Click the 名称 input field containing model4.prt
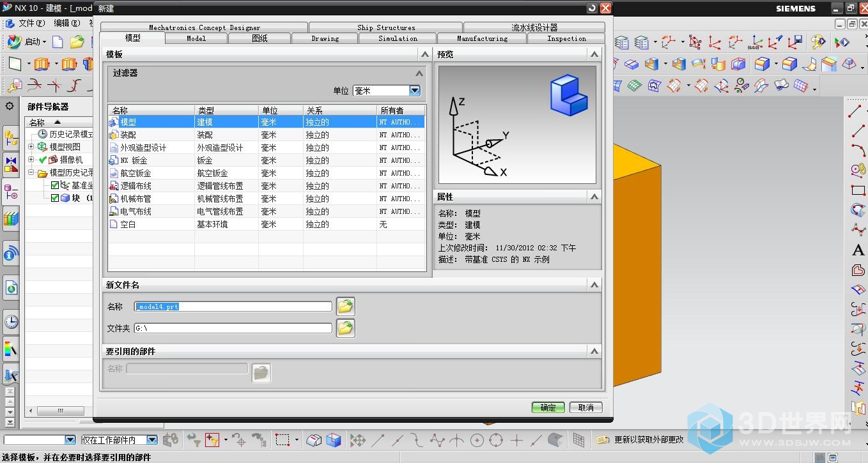Screen dimensions: 868x463 point(233,307)
